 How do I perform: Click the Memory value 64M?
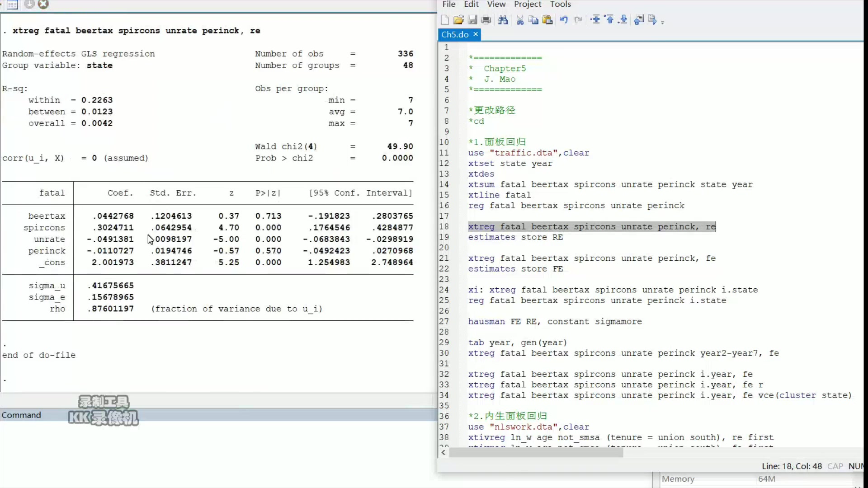pyautogui.click(x=767, y=479)
